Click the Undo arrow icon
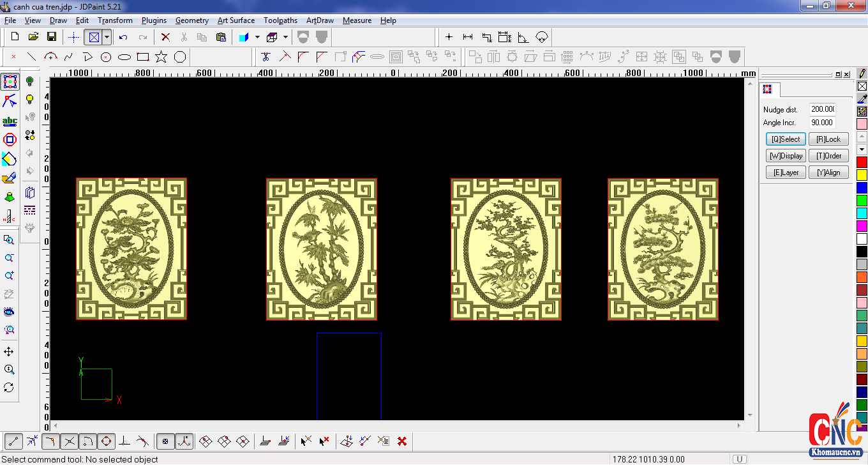868x465 pixels. tap(123, 37)
